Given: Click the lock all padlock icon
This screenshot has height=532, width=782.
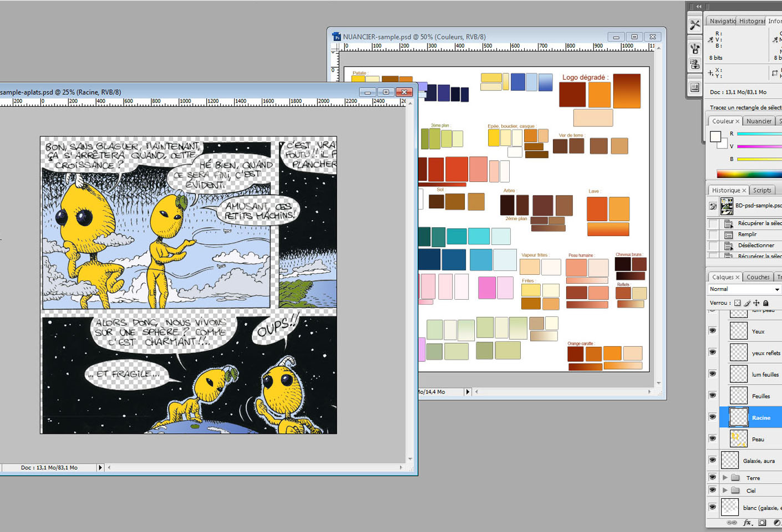Looking at the screenshot, I should click(766, 303).
